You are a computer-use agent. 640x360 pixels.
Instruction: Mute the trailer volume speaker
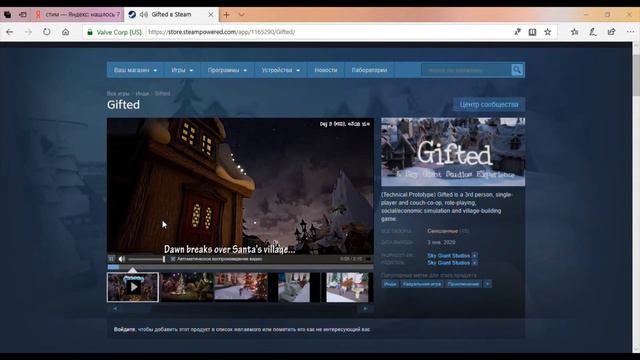pos(122,259)
